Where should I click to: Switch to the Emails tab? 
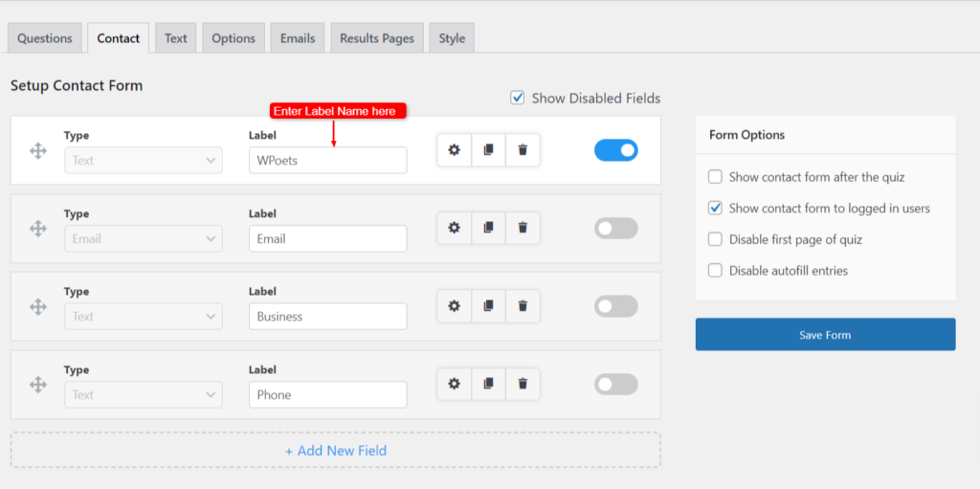[298, 38]
